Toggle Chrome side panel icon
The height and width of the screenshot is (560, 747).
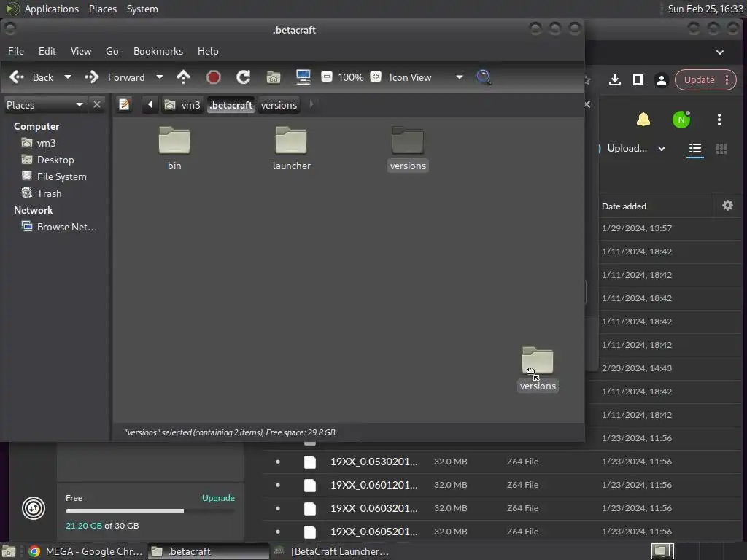(638, 79)
